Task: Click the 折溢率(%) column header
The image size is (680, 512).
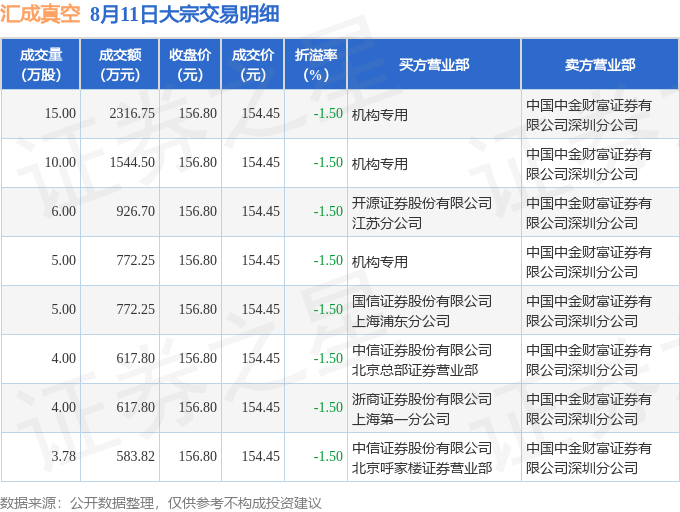Action: 316,64
